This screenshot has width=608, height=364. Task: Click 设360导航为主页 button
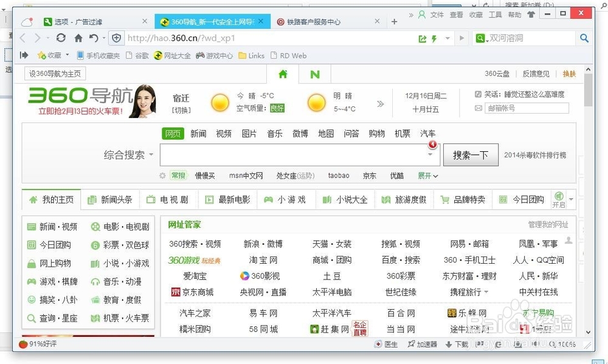tap(55, 74)
